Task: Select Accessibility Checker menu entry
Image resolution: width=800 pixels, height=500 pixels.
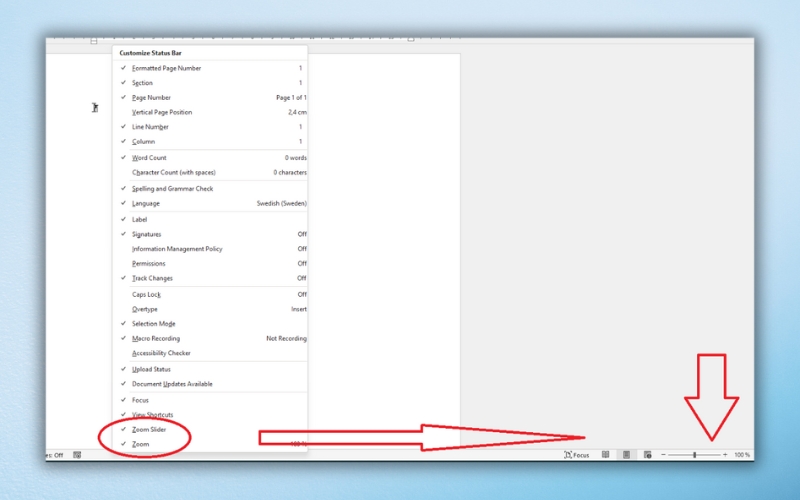Action: [x=161, y=353]
